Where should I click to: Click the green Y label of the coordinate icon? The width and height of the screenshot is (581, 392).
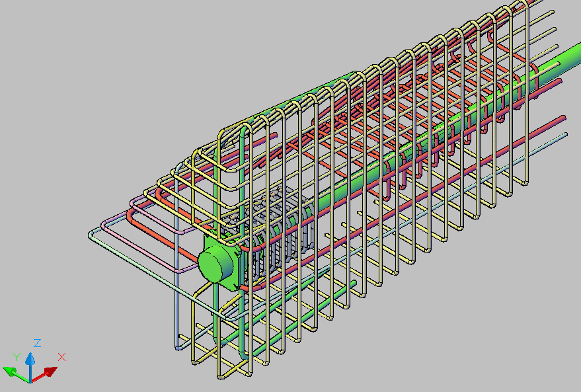17,356
